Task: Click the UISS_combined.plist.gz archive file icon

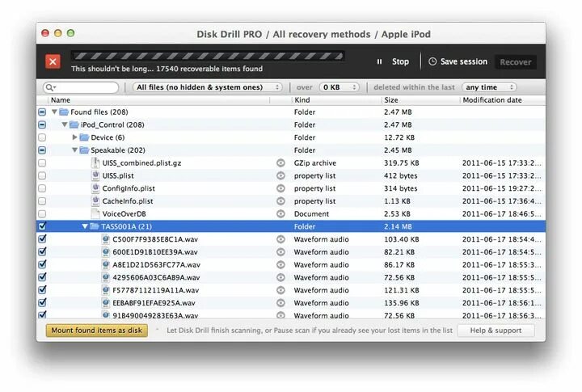Action: (x=95, y=162)
